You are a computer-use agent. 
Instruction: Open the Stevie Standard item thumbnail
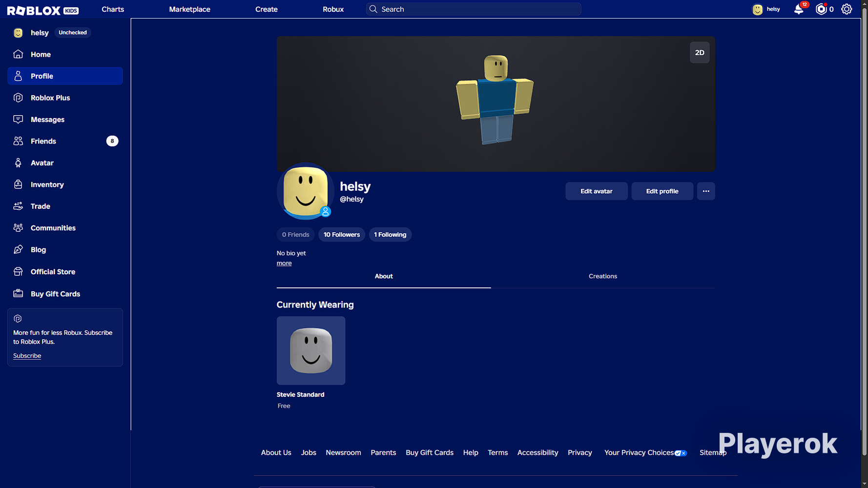point(311,351)
